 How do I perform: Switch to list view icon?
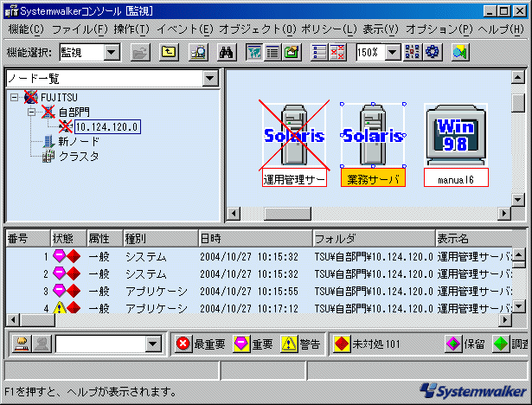click(x=272, y=52)
